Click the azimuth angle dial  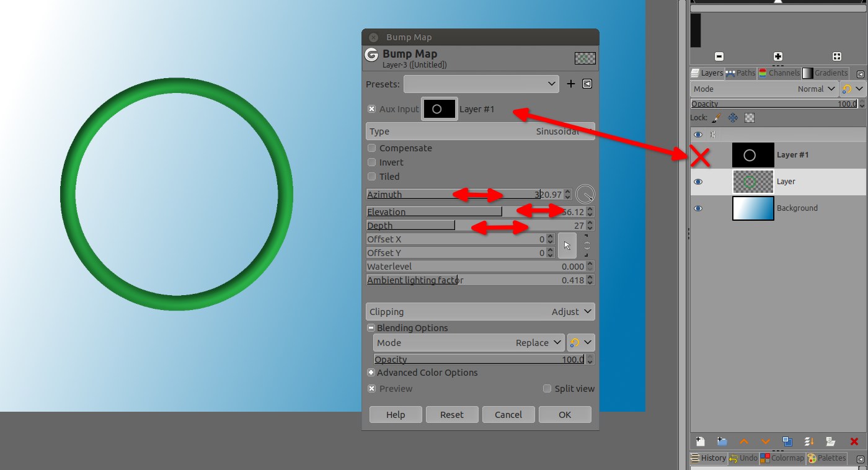(585, 194)
